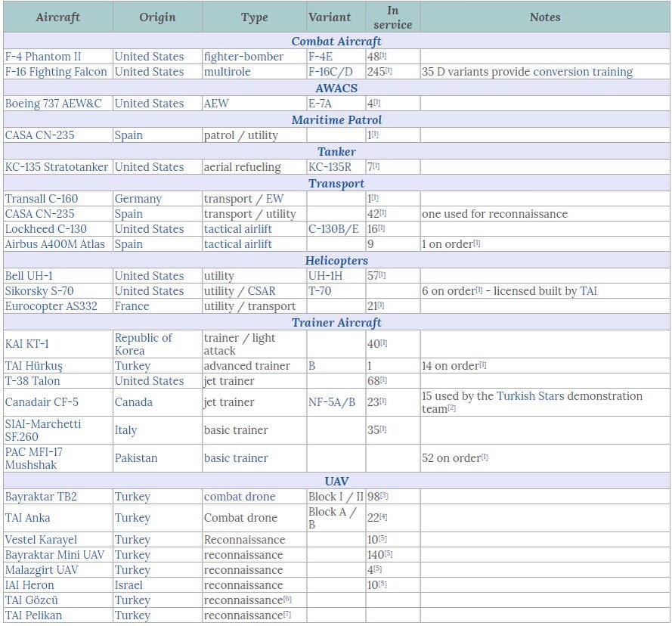
Task: Click the In service column header
Action: click(x=392, y=17)
